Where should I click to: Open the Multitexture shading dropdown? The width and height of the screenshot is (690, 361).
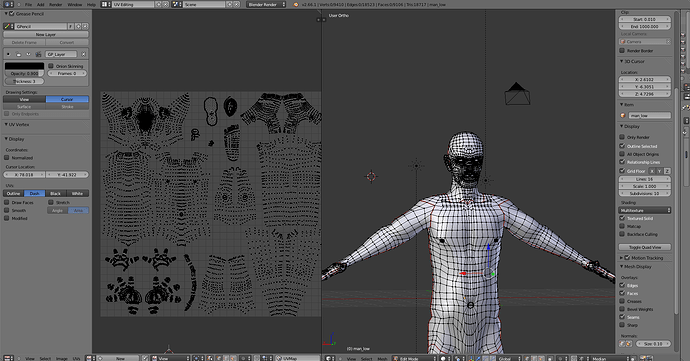pyautogui.click(x=645, y=210)
